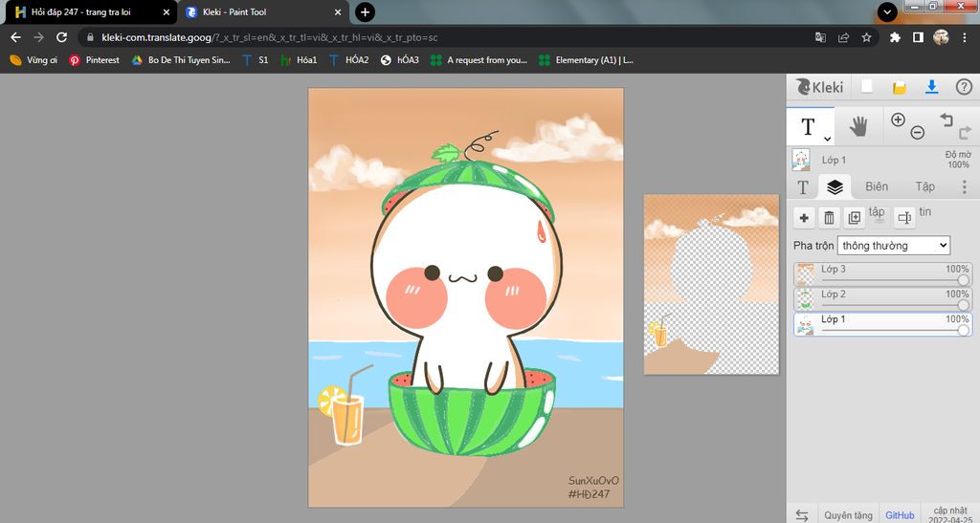The image size is (980, 523).
Task: Download the image with the blue arrow icon
Action: tap(931, 87)
